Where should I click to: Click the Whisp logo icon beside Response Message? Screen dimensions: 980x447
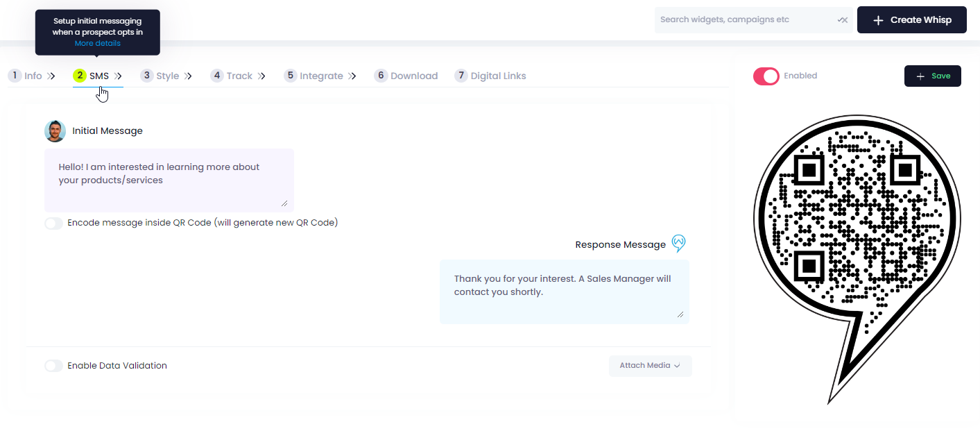(x=679, y=243)
